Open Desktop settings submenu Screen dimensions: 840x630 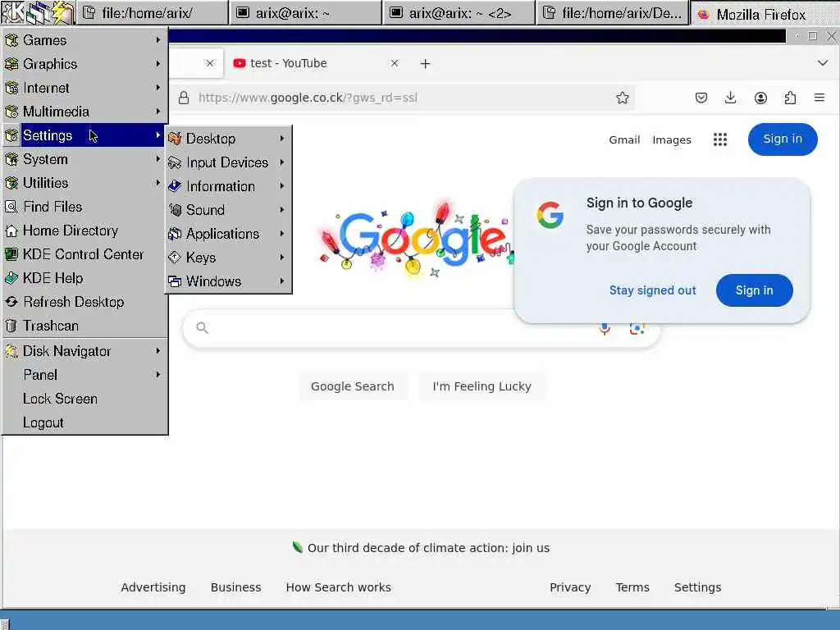tap(229, 139)
